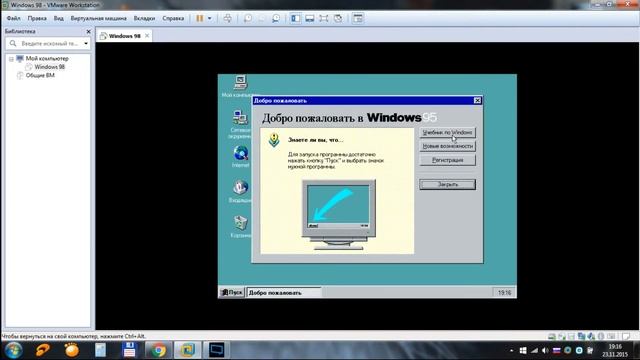Click the Закрыть button in welcome dialog

(x=447, y=184)
